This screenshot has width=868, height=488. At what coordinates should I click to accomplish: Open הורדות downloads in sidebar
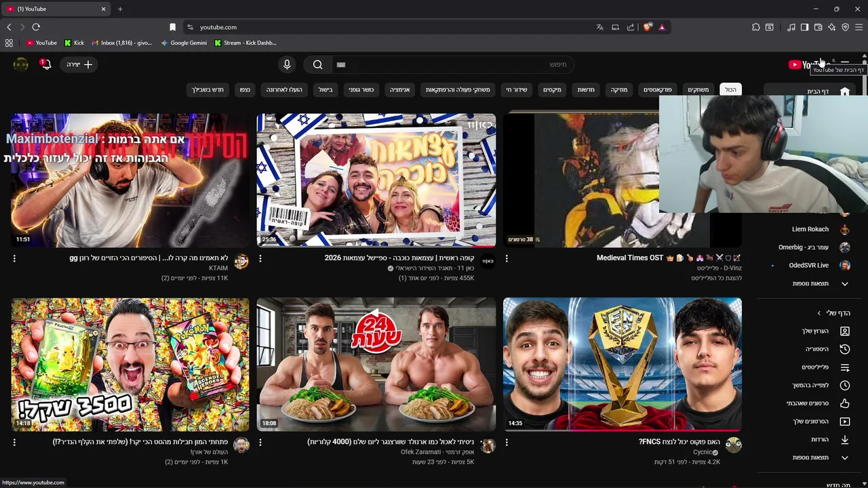[810, 440]
